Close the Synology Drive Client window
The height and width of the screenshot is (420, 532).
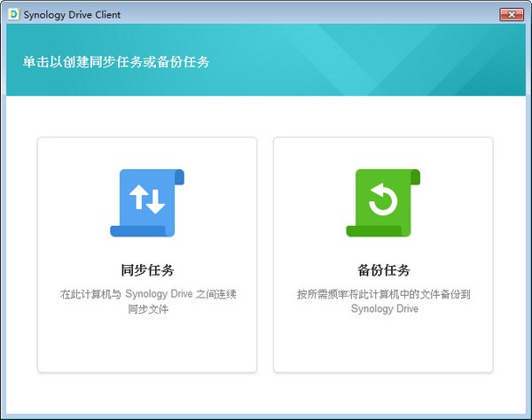click(511, 13)
